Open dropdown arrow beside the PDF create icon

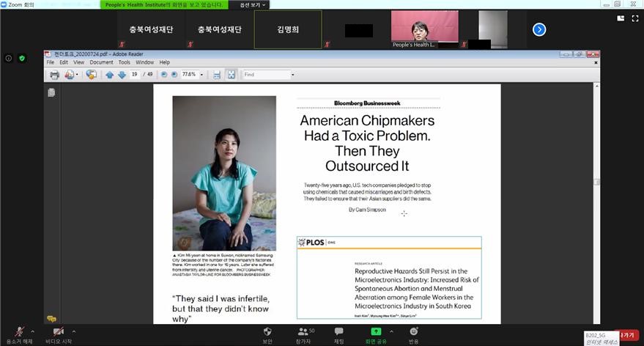tap(77, 75)
